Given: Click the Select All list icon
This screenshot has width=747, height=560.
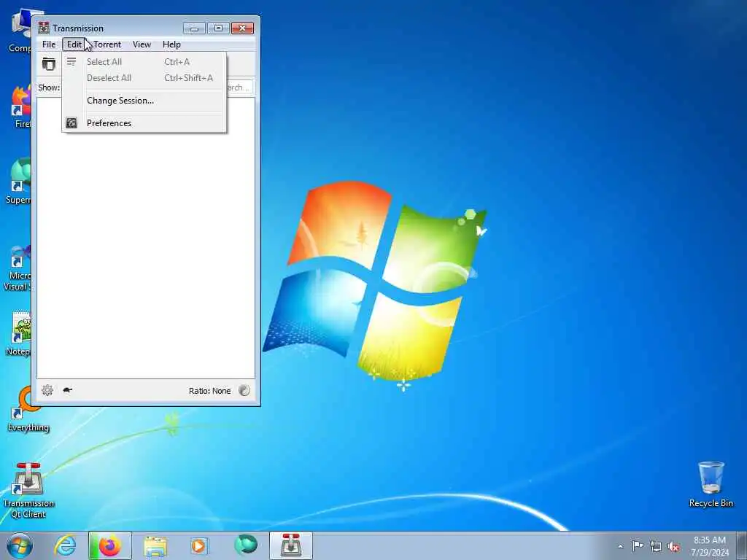Looking at the screenshot, I should [x=71, y=61].
